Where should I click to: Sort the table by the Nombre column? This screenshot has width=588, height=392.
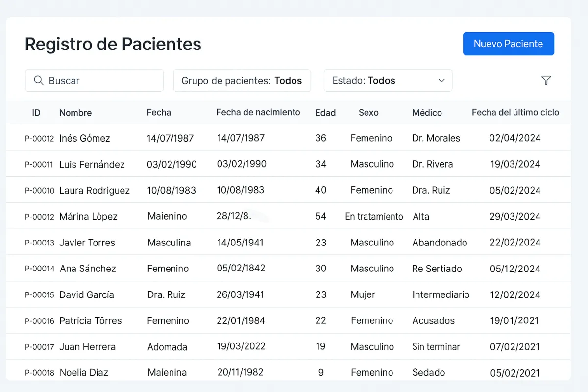75,112
